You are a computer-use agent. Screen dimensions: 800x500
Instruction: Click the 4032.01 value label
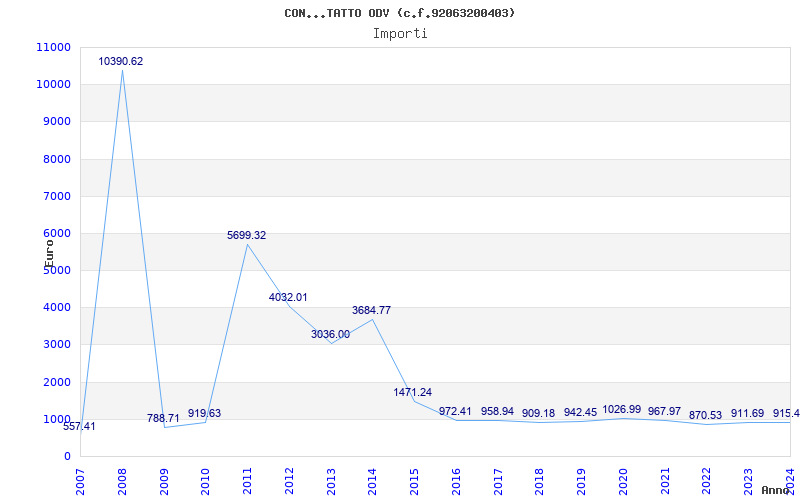288,297
